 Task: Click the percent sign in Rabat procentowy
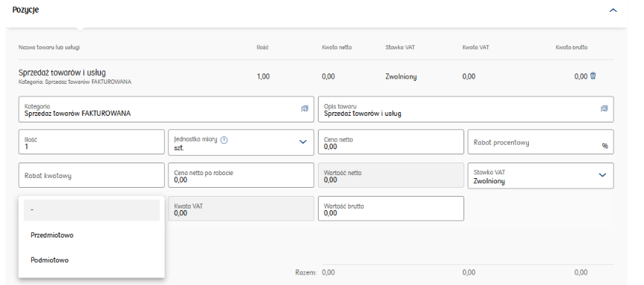[605, 145]
